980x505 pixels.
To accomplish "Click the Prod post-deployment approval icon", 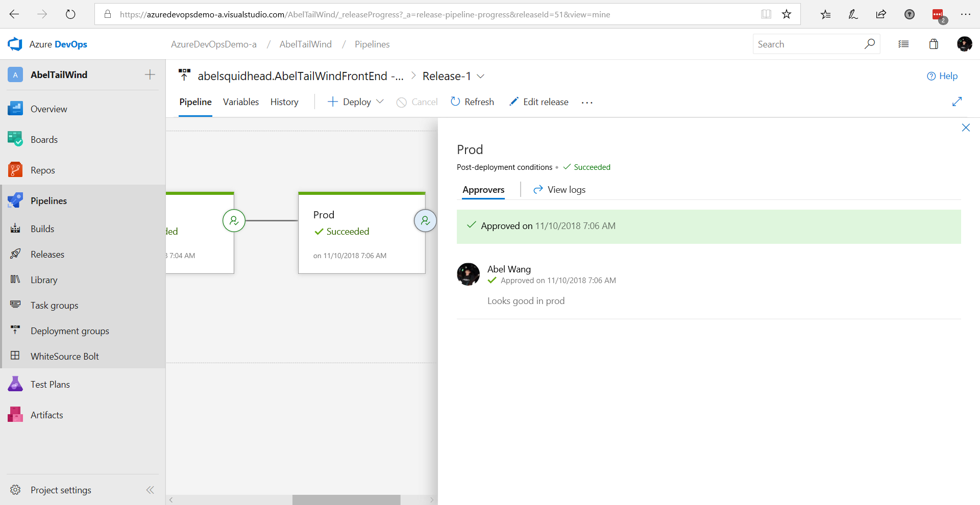I will click(x=425, y=221).
